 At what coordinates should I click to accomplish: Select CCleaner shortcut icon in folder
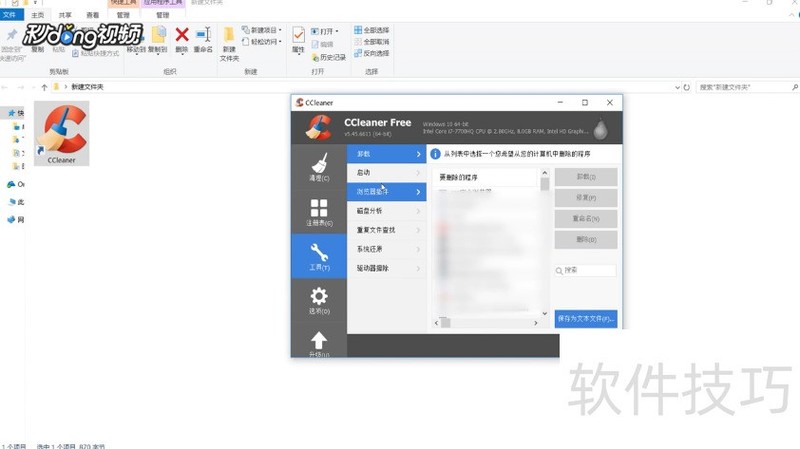[62, 134]
